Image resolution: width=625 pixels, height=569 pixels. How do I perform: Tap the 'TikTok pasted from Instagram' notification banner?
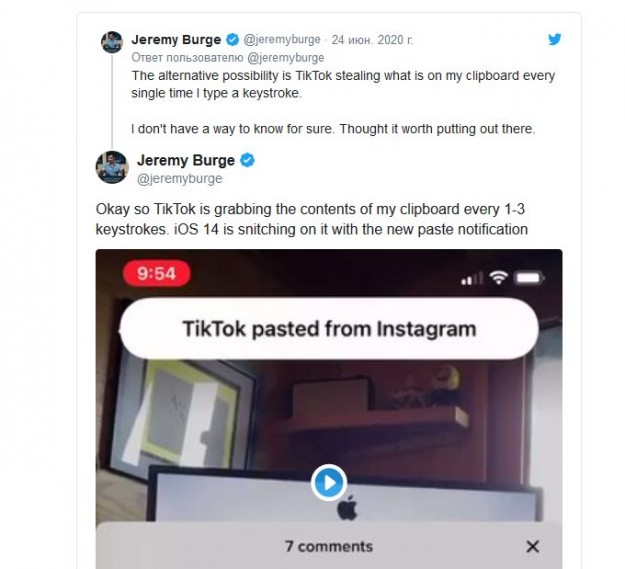point(329,329)
